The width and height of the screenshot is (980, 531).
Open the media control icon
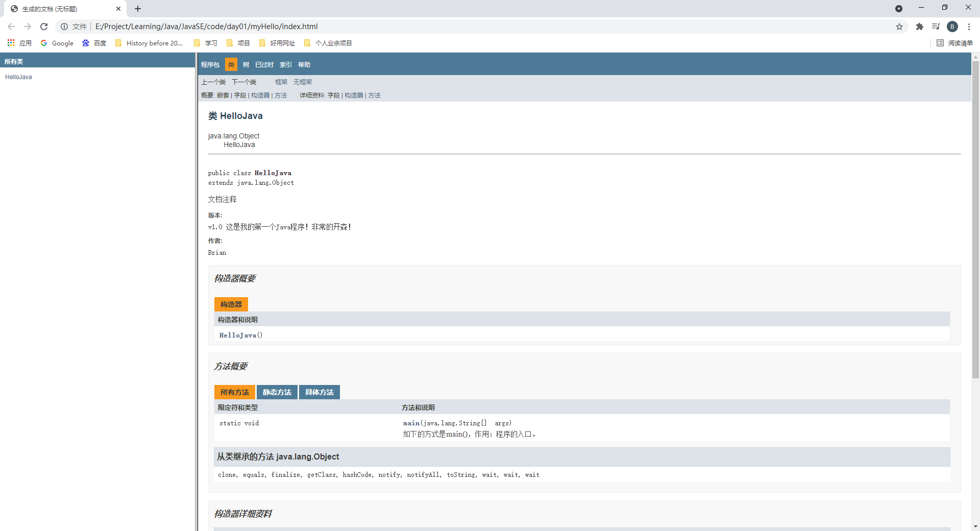tap(936, 27)
